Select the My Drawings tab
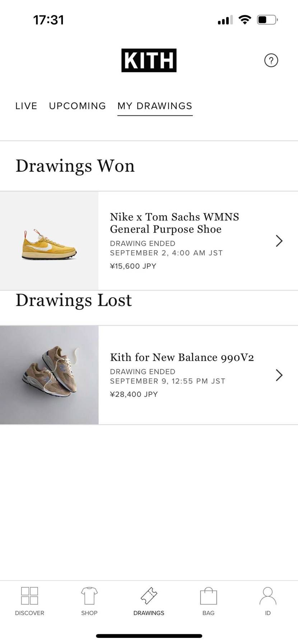298x644 pixels. pyautogui.click(x=155, y=106)
